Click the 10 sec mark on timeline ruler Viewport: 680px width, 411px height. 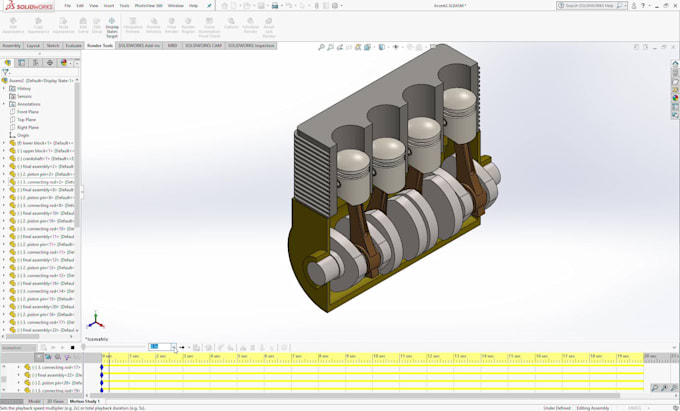[x=379, y=356]
